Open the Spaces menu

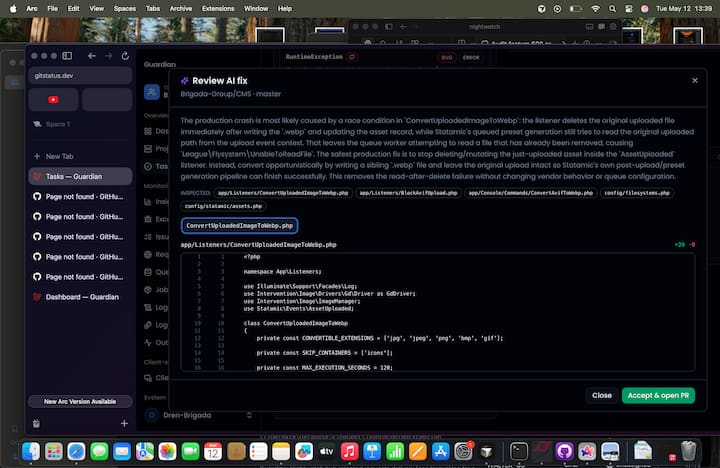pyautogui.click(x=124, y=8)
